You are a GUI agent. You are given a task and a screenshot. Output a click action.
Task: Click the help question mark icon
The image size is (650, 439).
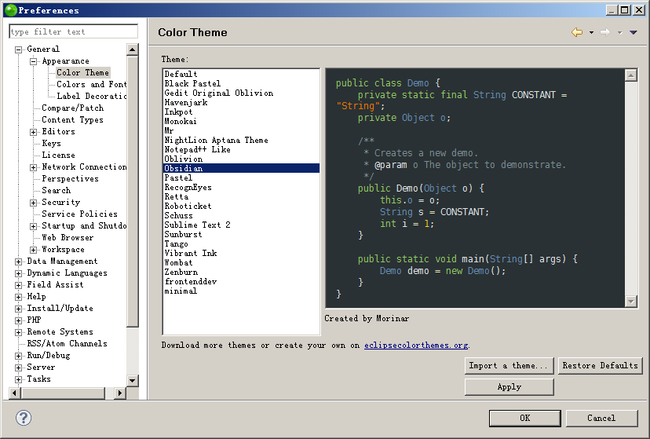(x=24, y=417)
